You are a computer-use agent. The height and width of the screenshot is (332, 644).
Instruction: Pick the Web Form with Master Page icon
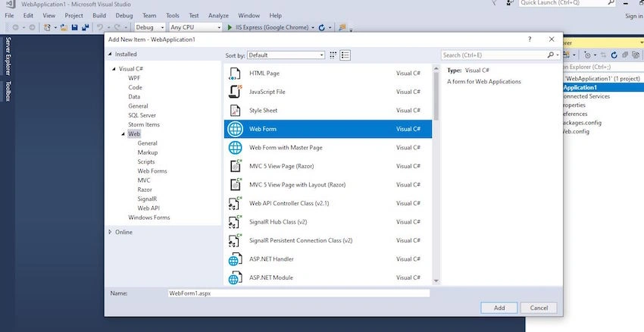coord(235,148)
